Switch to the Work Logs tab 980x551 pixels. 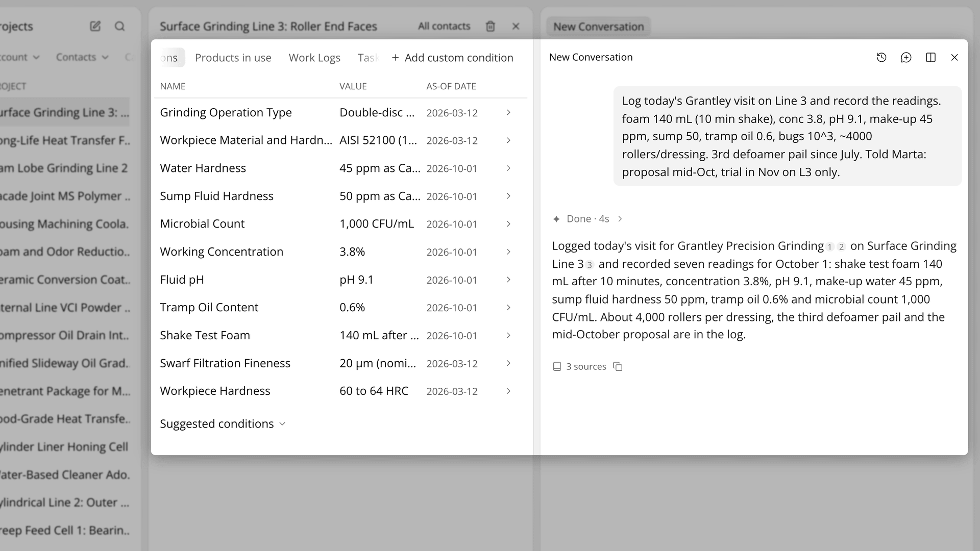pyautogui.click(x=314, y=58)
